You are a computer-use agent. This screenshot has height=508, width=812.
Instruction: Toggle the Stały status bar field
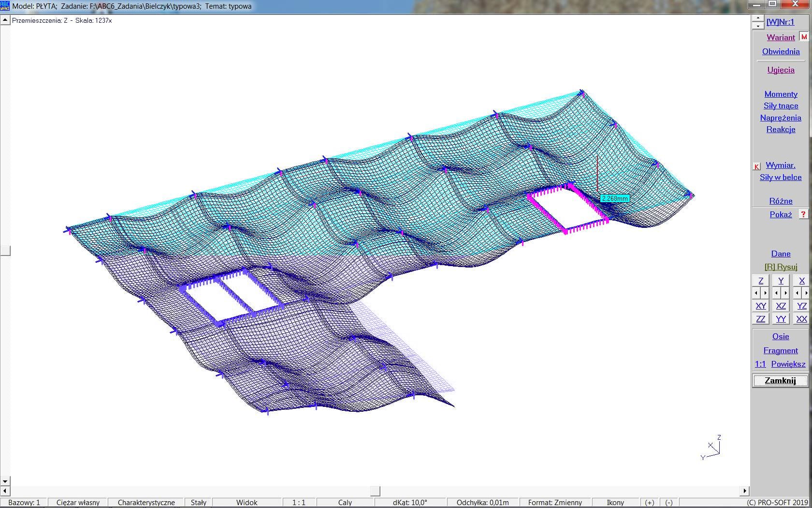[198, 502]
